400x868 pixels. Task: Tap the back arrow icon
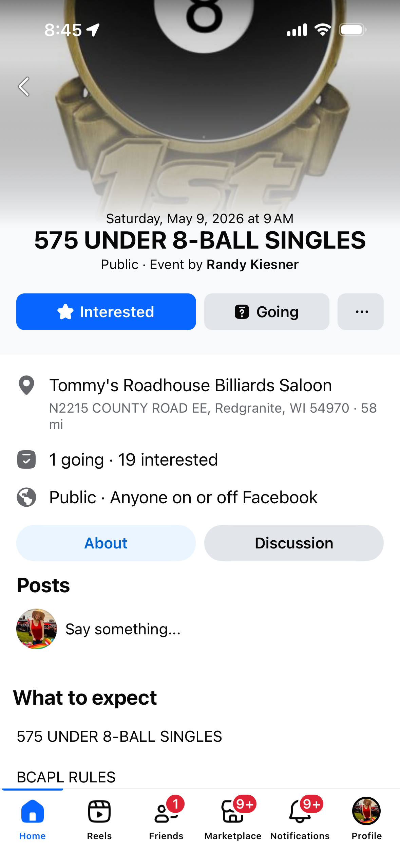pyautogui.click(x=24, y=87)
